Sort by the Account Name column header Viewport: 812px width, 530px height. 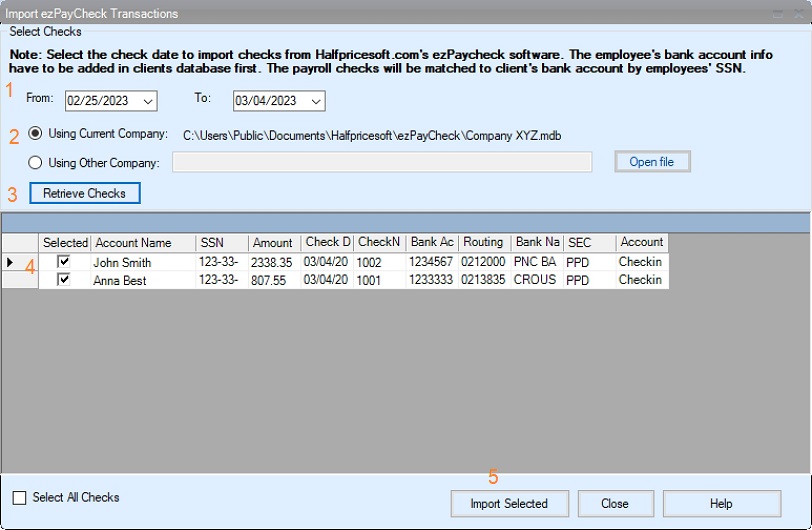tap(143, 242)
